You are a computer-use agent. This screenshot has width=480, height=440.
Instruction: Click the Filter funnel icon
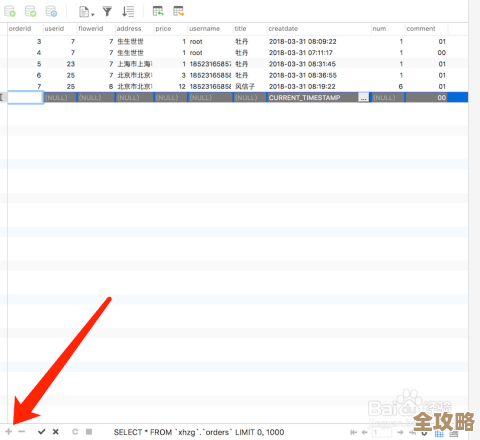(x=107, y=12)
